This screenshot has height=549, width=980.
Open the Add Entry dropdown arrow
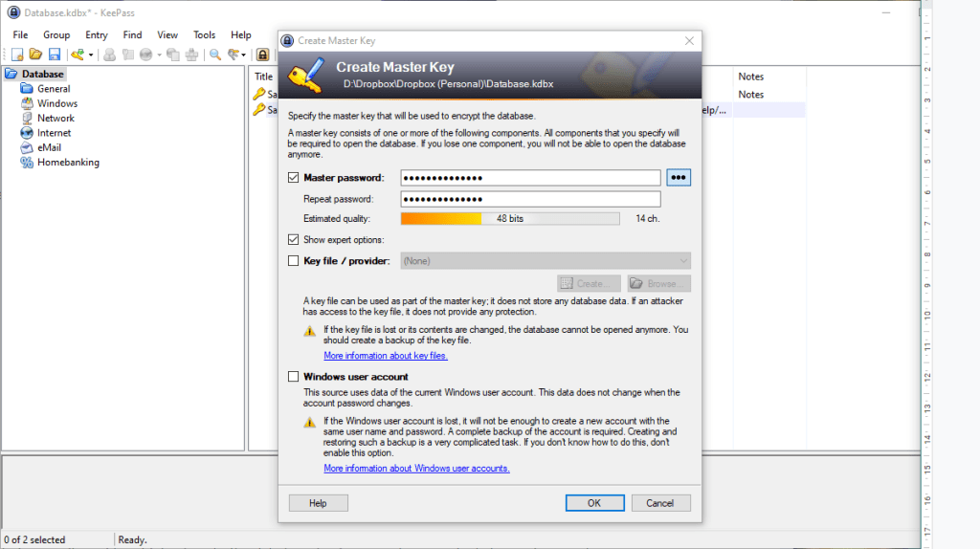[91, 55]
